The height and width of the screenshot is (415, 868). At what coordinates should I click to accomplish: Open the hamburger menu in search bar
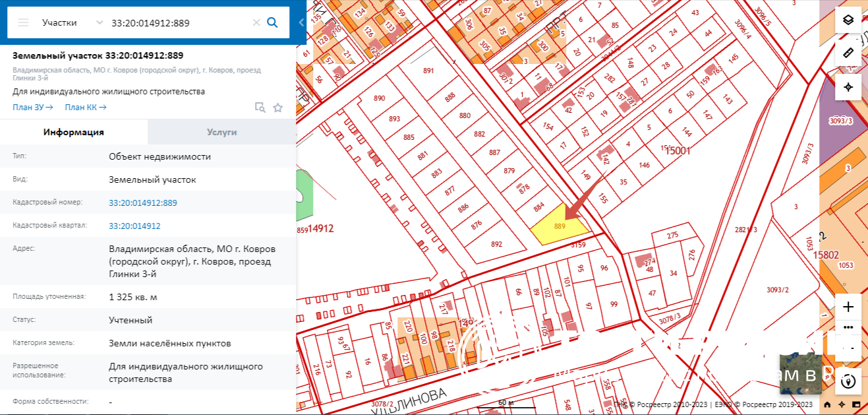click(x=23, y=22)
